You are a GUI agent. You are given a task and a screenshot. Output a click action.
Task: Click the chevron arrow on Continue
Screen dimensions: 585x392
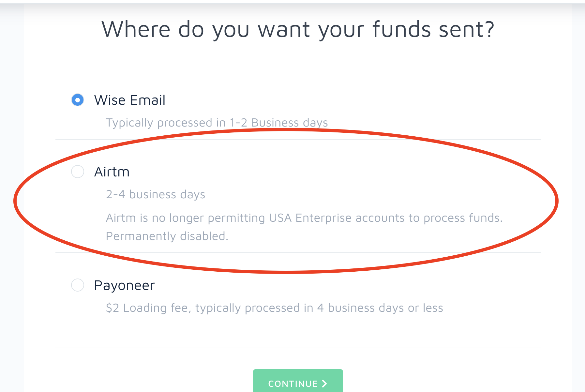point(324,384)
